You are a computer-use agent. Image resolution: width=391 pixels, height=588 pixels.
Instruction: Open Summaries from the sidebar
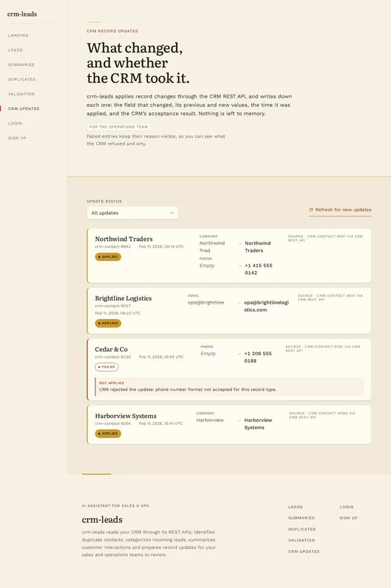pos(21,65)
